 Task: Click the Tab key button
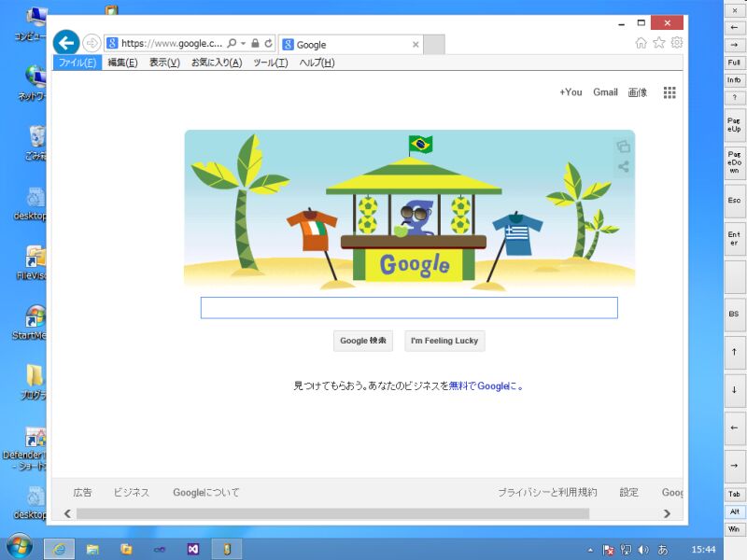734,495
